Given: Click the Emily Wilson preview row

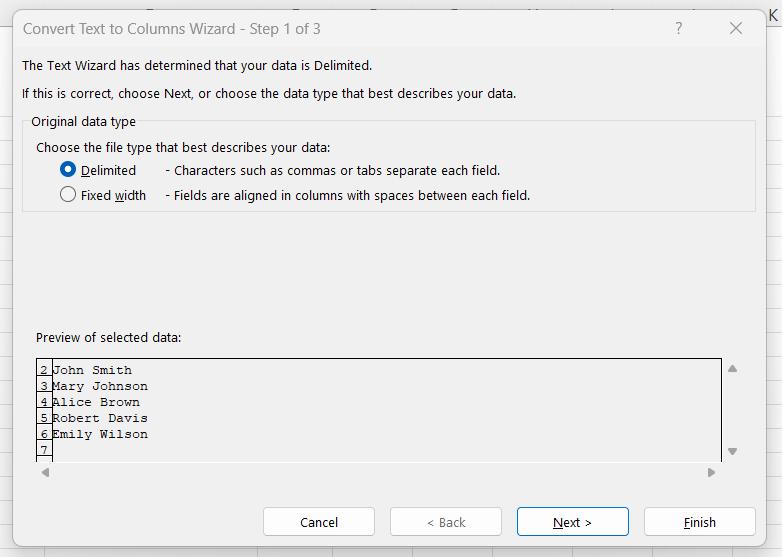Looking at the screenshot, I should pos(100,434).
